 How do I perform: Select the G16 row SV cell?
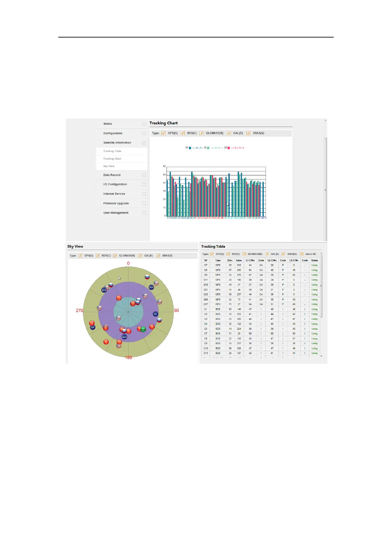tap(206, 285)
